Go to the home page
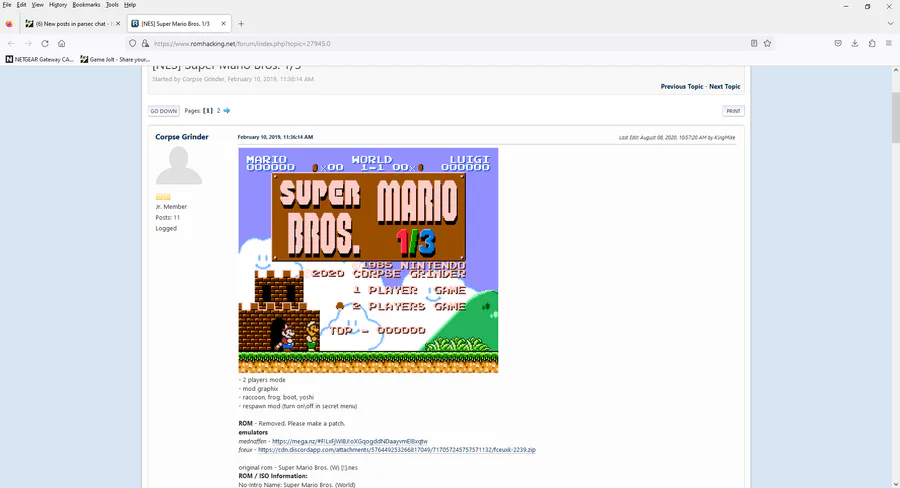This screenshot has height=488, width=900. tap(61, 44)
